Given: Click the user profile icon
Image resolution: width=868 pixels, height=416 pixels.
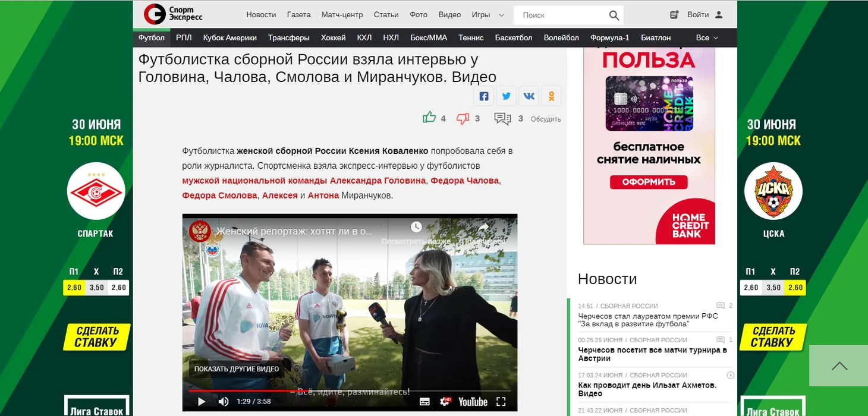Looking at the screenshot, I should tap(719, 15).
